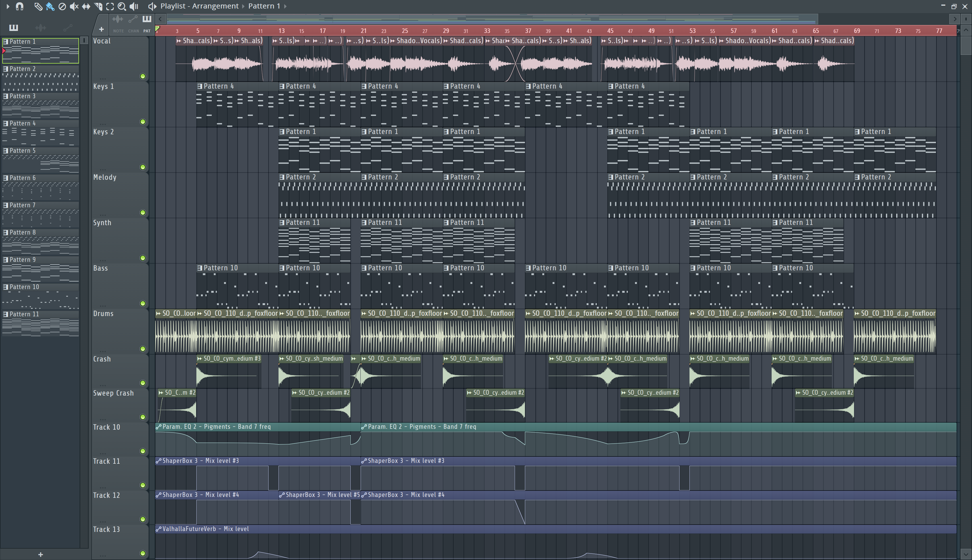972x560 pixels.
Task: Click the speaker icon before Playlist title
Action: [x=152, y=7]
